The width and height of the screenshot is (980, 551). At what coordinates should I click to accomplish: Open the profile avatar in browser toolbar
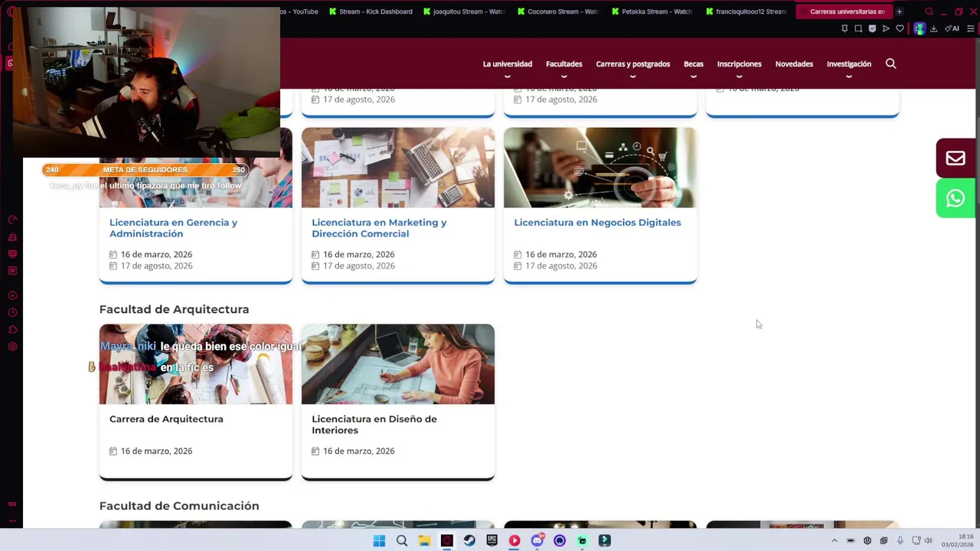[920, 28]
